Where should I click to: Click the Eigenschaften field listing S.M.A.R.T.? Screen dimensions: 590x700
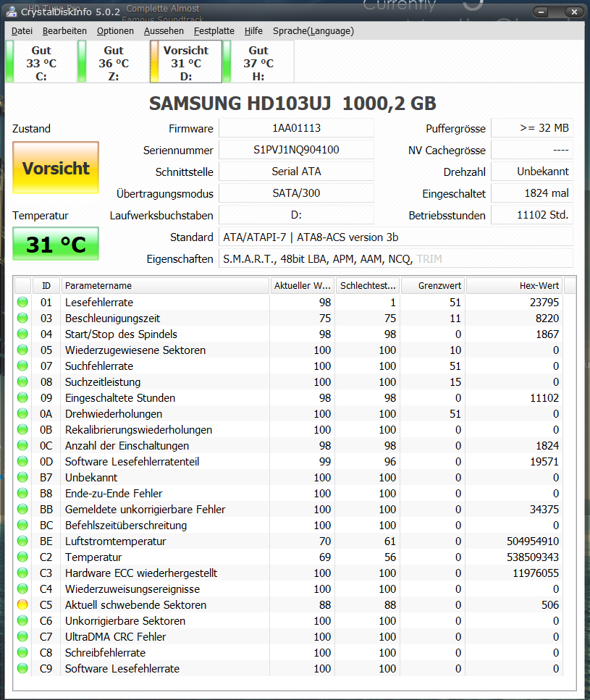tap(395, 259)
